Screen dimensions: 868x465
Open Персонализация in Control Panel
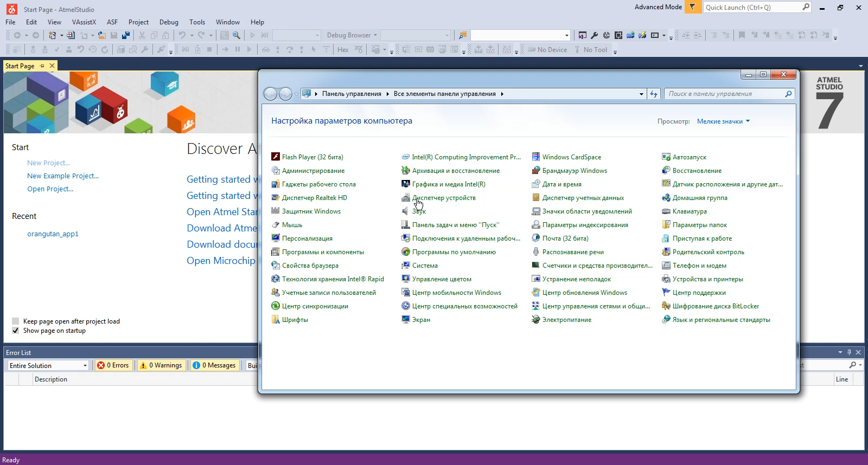click(302, 238)
